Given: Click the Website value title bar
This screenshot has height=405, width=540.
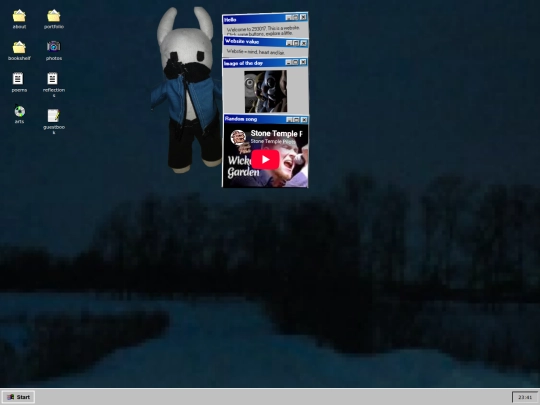Looking at the screenshot, I should [266, 42].
